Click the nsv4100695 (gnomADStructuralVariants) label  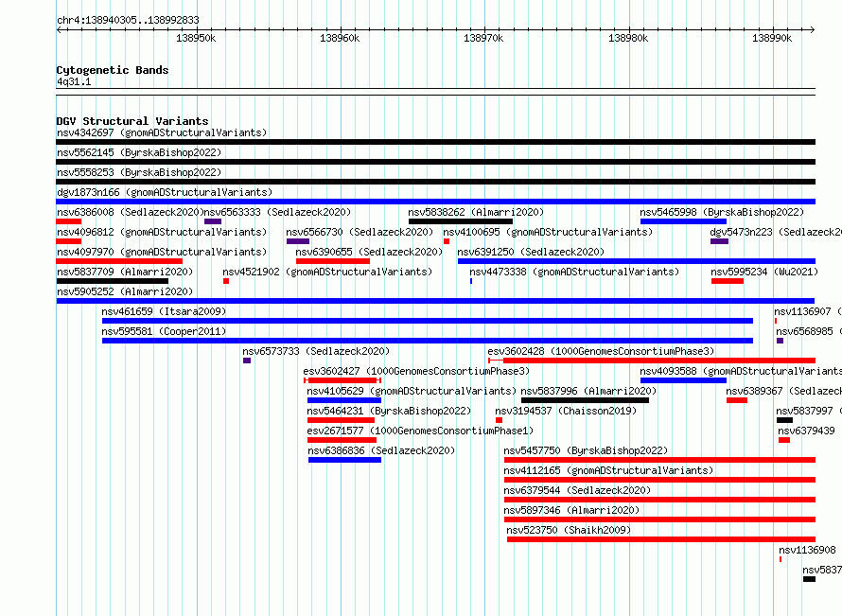pos(548,232)
